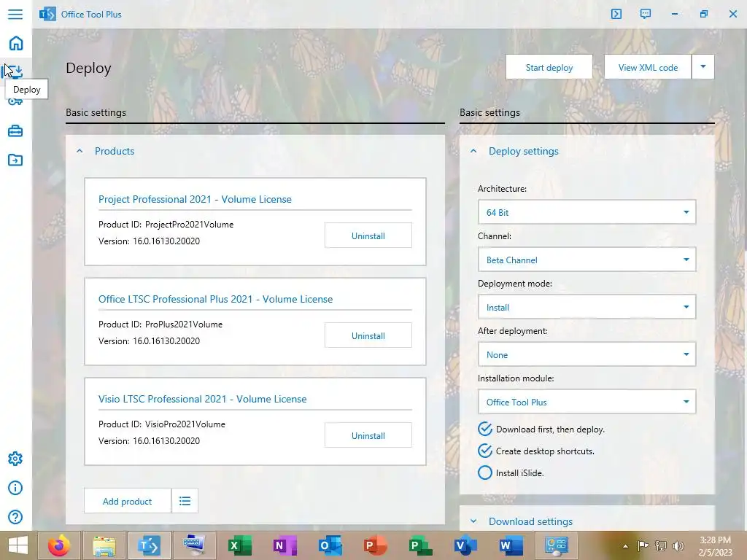Uncheck Create desktop shortcuts
This screenshot has width=747, height=560.
click(x=485, y=451)
